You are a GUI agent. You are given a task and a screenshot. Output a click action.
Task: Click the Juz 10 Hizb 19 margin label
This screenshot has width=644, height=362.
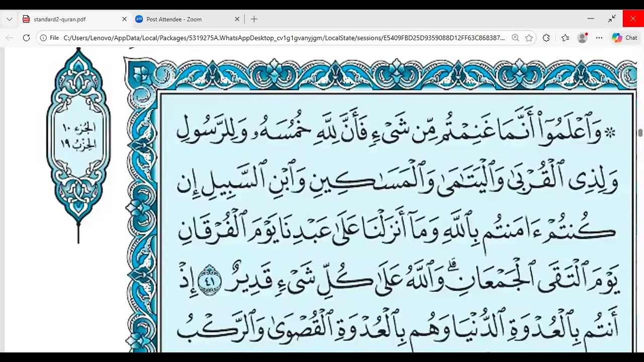78,136
